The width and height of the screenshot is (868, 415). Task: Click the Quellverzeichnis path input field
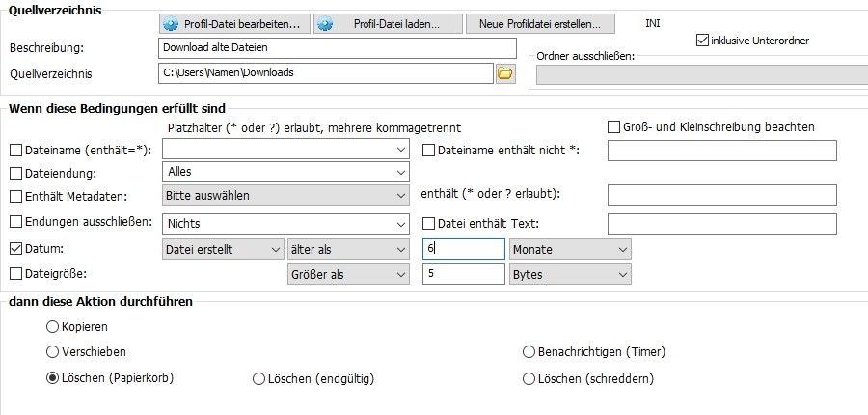326,73
